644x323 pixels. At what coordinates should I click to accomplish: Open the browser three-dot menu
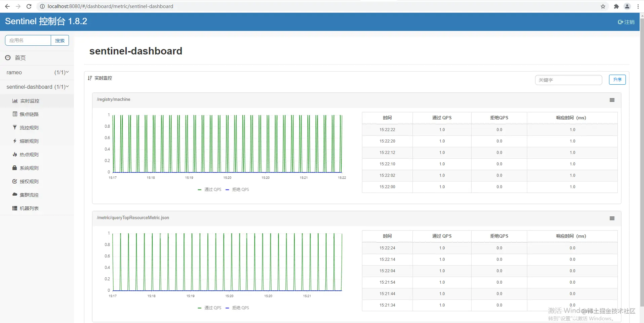(638, 6)
